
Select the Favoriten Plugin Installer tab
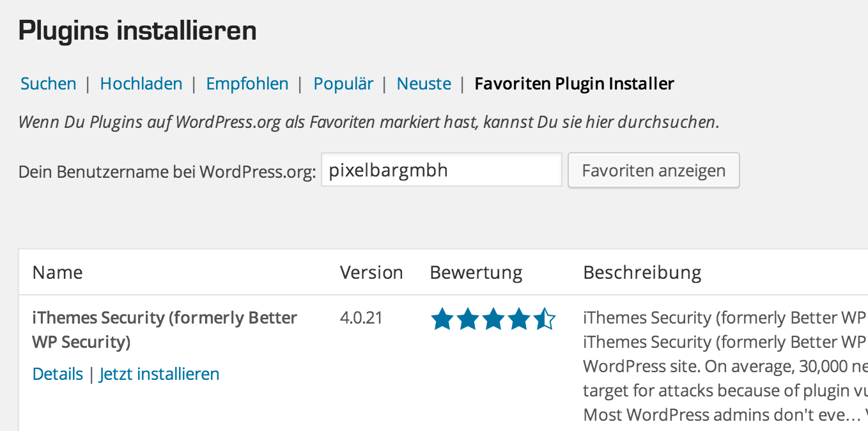point(574,84)
